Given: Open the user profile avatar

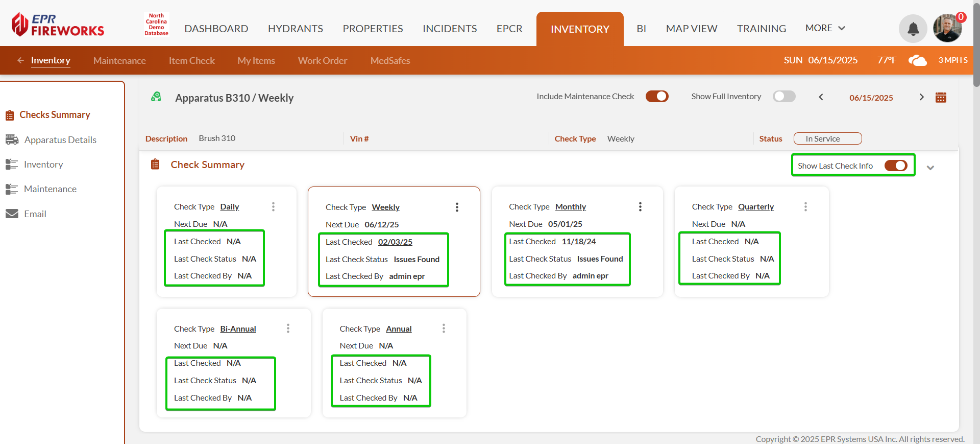Looking at the screenshot, I should [x=947, y=28].
